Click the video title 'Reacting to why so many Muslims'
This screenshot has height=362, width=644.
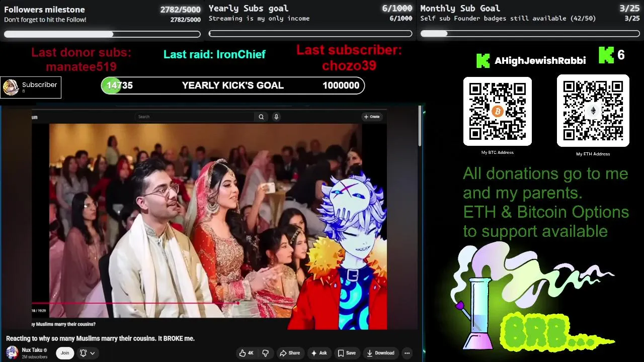coord(100,338)
